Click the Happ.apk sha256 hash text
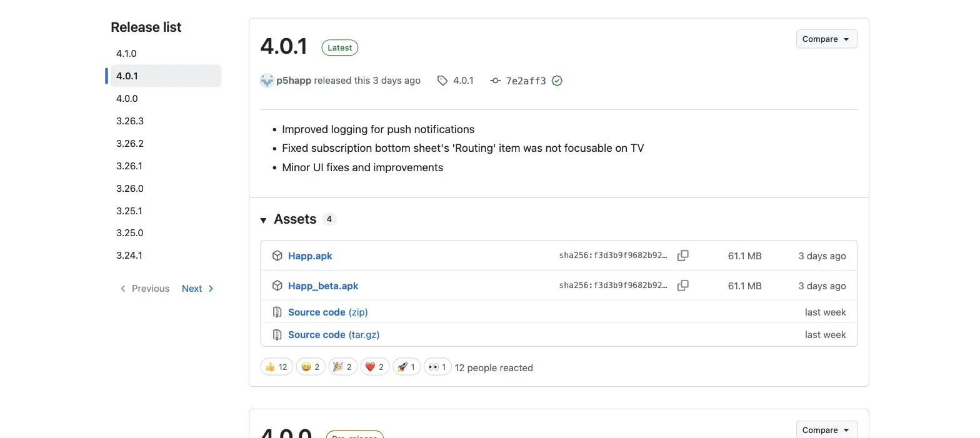 [x=613, y=256]
